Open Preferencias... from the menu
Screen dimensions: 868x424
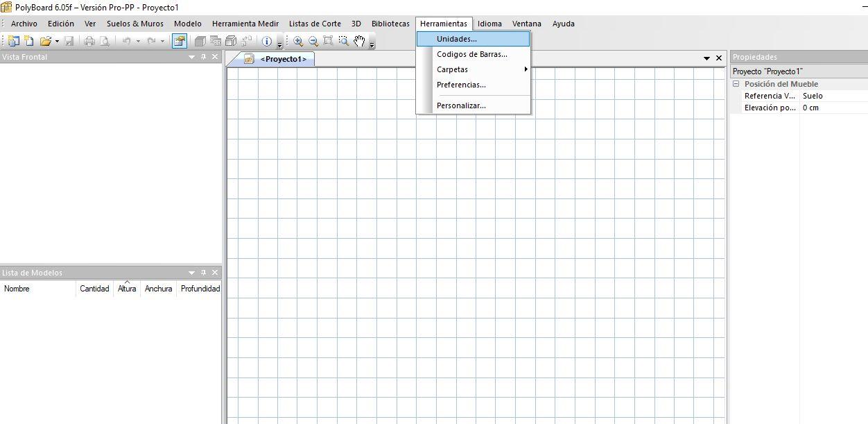[474, 85]
